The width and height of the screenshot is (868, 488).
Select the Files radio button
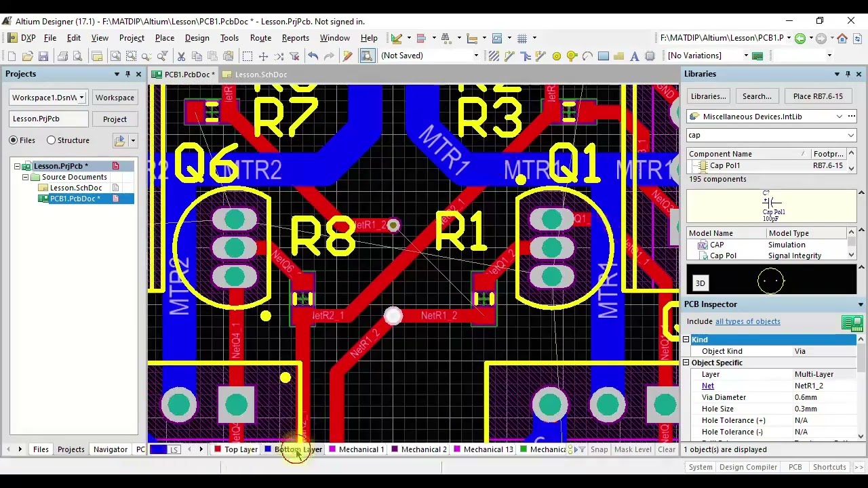pos(13,140)
